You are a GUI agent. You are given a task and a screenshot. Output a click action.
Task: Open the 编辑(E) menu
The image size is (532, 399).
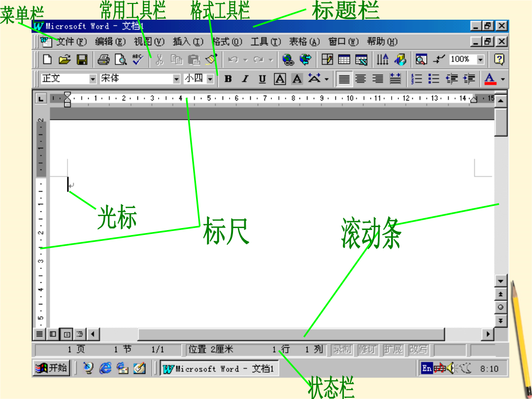tap(110, 41)
